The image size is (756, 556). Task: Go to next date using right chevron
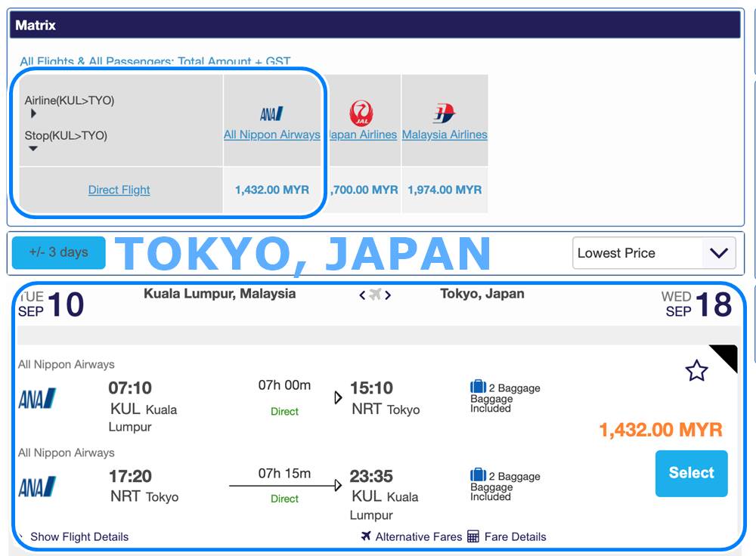pos(388,295)
